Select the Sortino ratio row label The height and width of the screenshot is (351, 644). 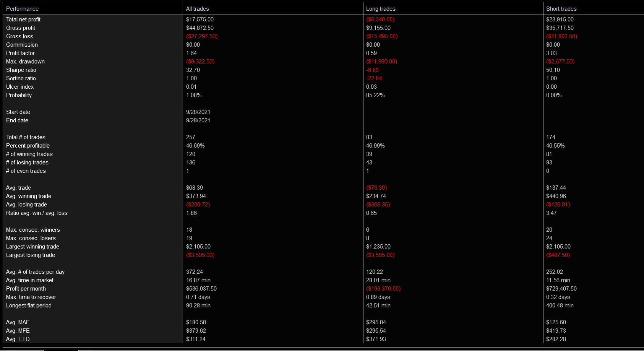(x=21, y=78)
